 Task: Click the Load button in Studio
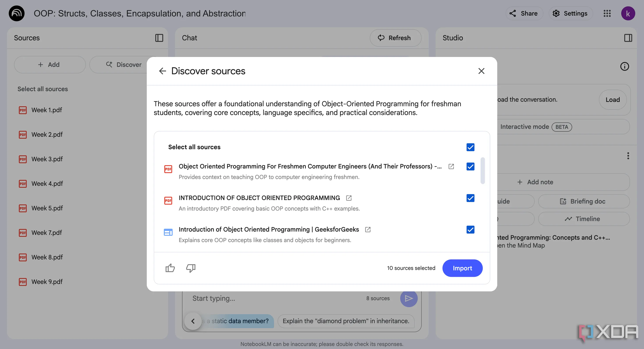point(612,99)
